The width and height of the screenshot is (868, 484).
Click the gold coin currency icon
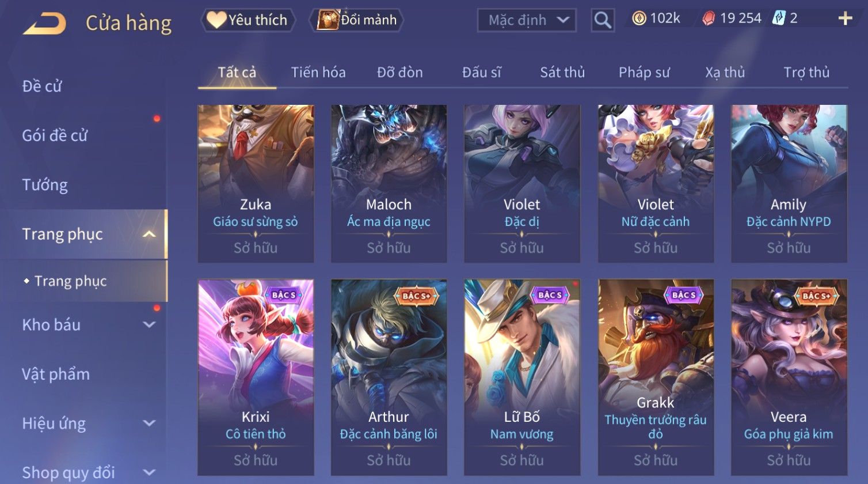point(639,19)
